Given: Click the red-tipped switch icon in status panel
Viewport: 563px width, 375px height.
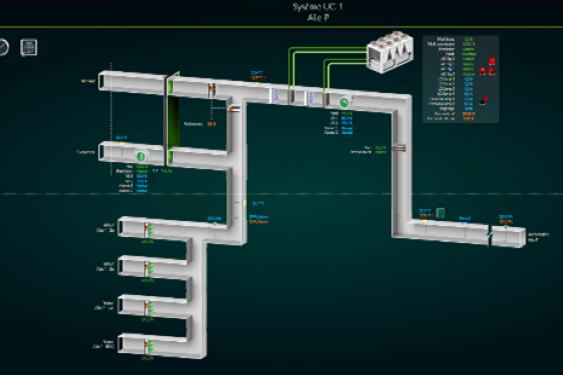Looking at the screenshot, I should (484, 100).
